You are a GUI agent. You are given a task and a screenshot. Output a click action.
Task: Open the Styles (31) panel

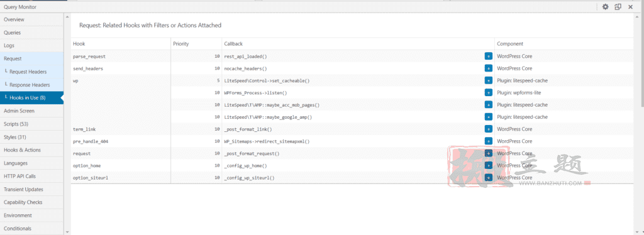(31, 137)
